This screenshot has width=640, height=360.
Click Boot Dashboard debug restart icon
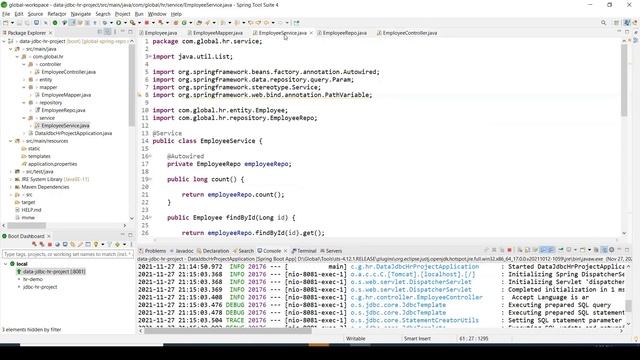(42, 244)
